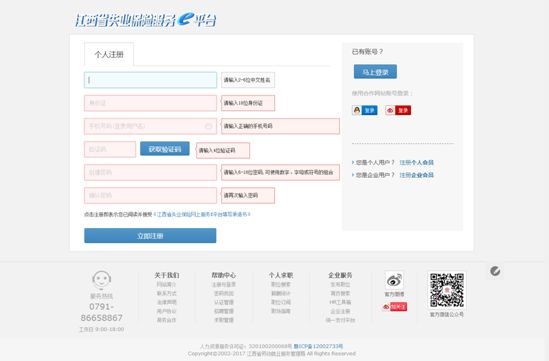This screenshot has height=361, width=549.
Task: Click the 立即注册 submit button
Action: pyautogui.click(x=150, y=236)
